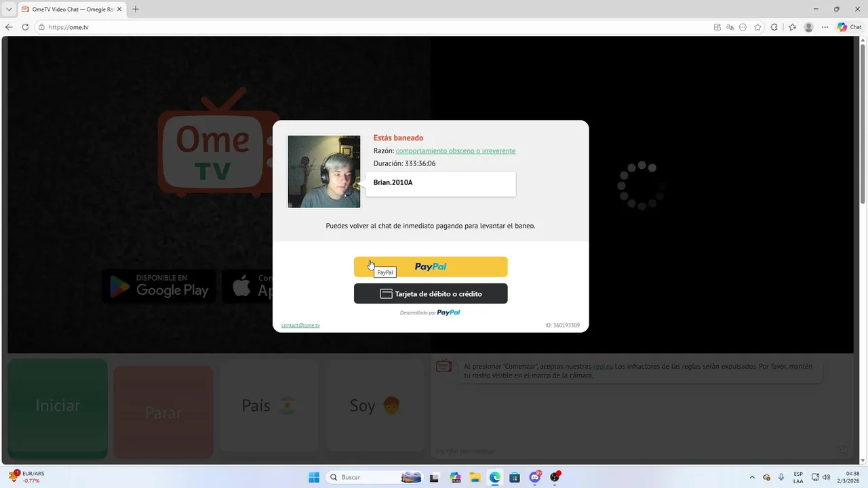The width and height of the screenshot is (868, 488).
Task: Open the tab actions dropdown
Action: (9, 9)
